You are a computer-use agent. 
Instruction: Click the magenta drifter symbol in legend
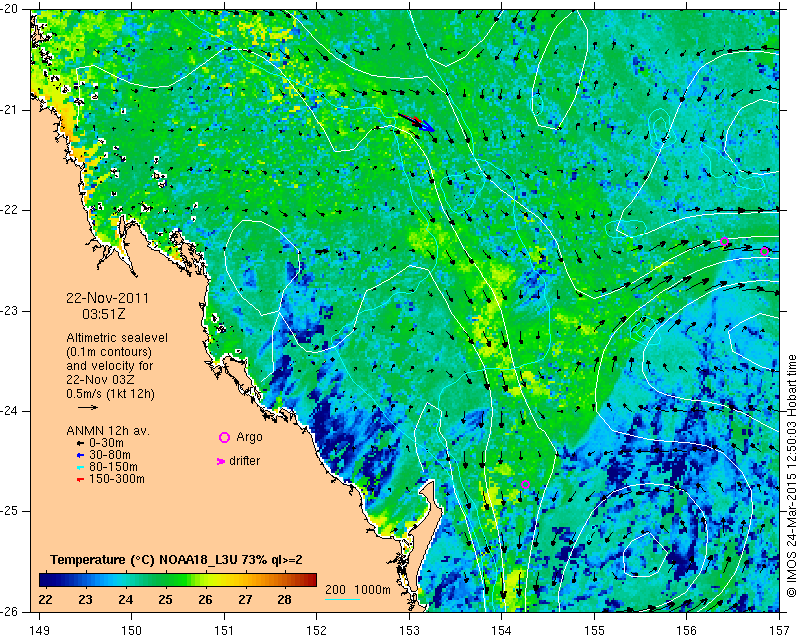(221, 461)
